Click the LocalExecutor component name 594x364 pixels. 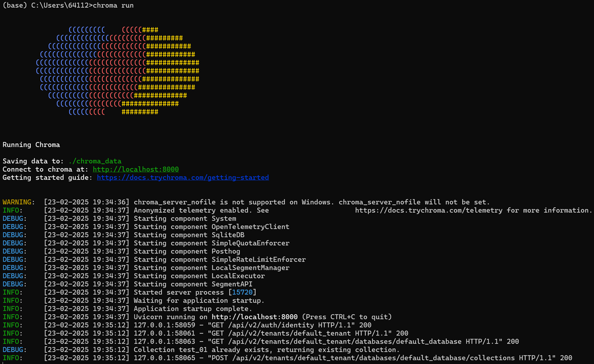tap(238, 276)
